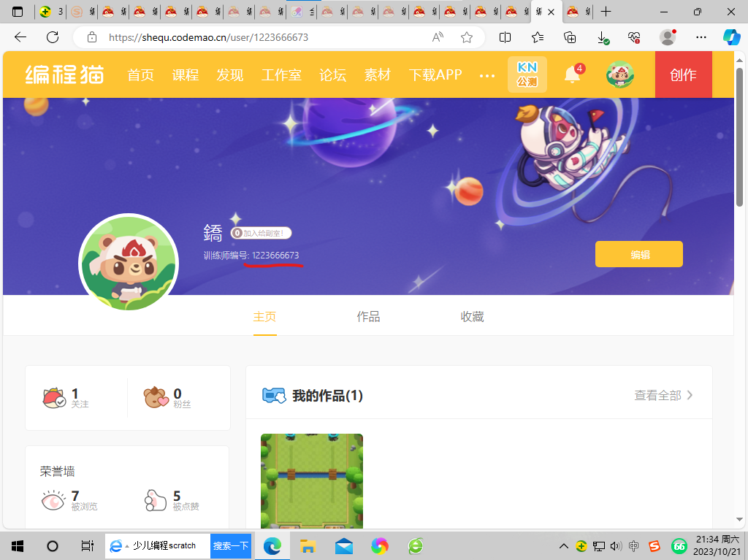Reload the current page
The width and height of the screenshot is (748, 560).
53,37
